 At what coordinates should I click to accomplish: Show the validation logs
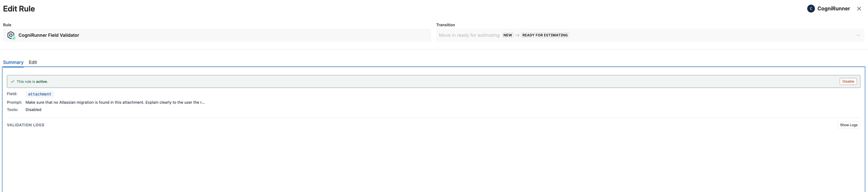click(849, 125)
